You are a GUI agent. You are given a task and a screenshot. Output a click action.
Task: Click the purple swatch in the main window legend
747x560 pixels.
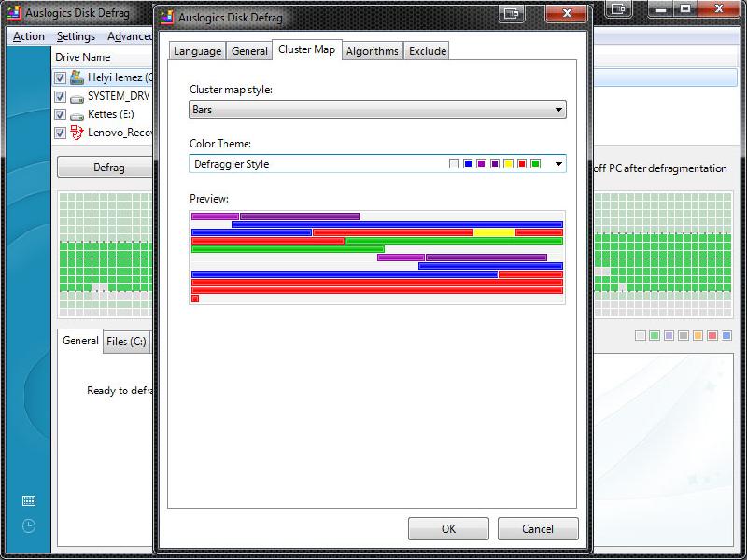pyautogui.click(x=669, y=336)
